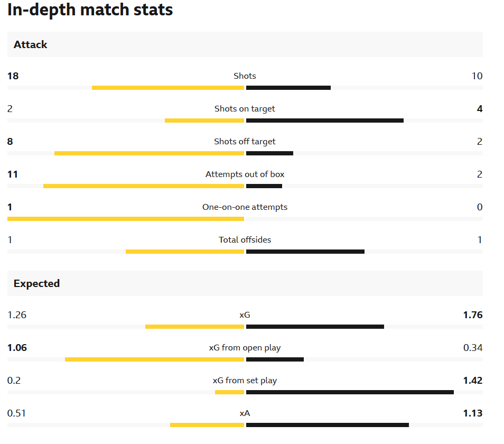Click the yellow xG from open play bar
The height and width of the screenshot is (444, 504).
point(154,359)
